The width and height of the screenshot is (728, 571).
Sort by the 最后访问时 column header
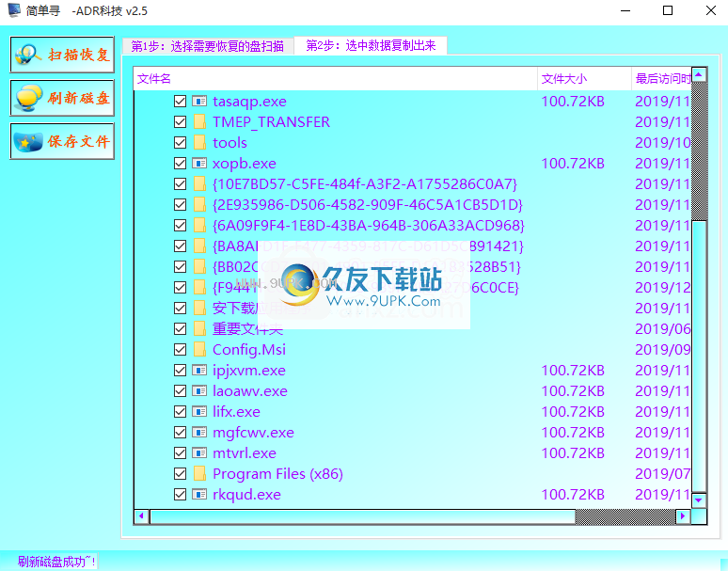point(661,79)
